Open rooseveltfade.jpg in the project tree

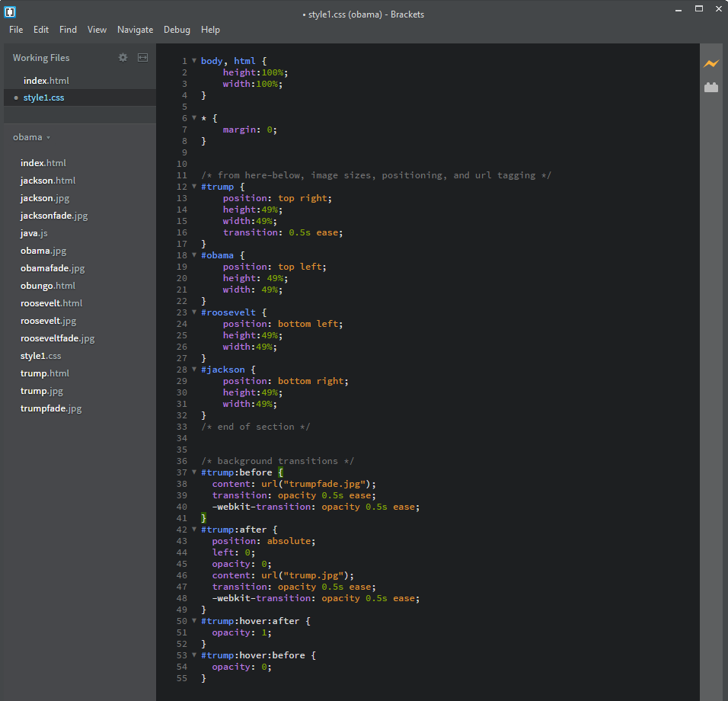pos(58,338)
